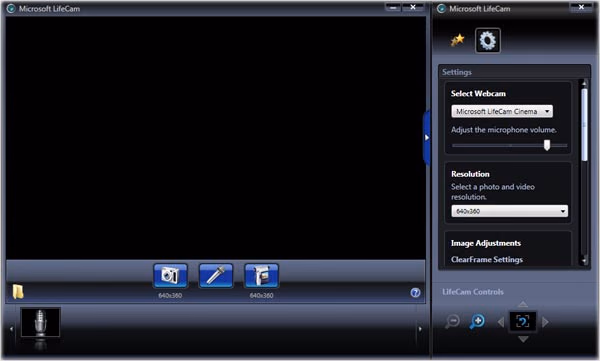Click the 640x360 label under the photo button
600x361 pixels.
click(170, 296)
